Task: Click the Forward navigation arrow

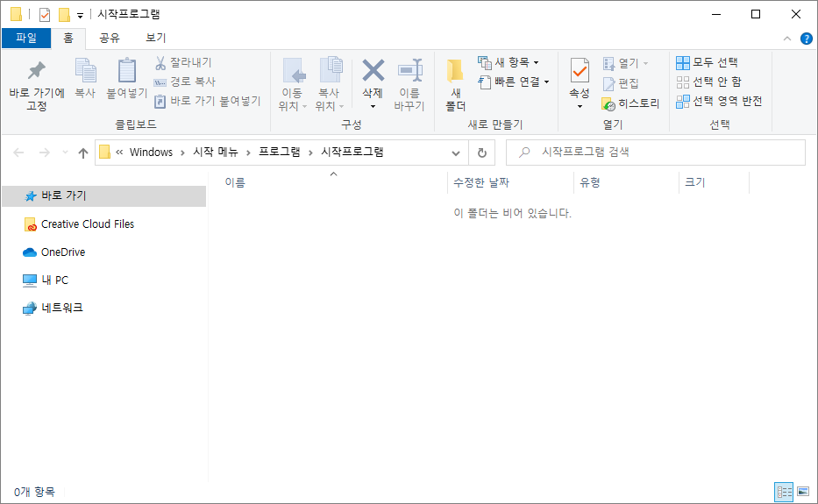Action: pos(45,153)
